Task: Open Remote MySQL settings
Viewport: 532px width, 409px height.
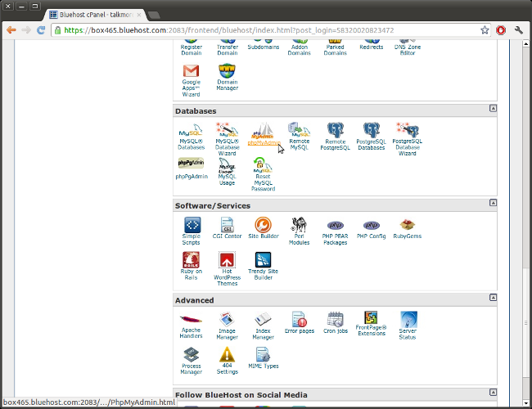Action: tap(300, 137)
